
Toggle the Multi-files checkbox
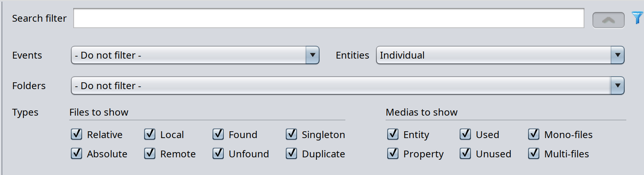coord(534,153)
